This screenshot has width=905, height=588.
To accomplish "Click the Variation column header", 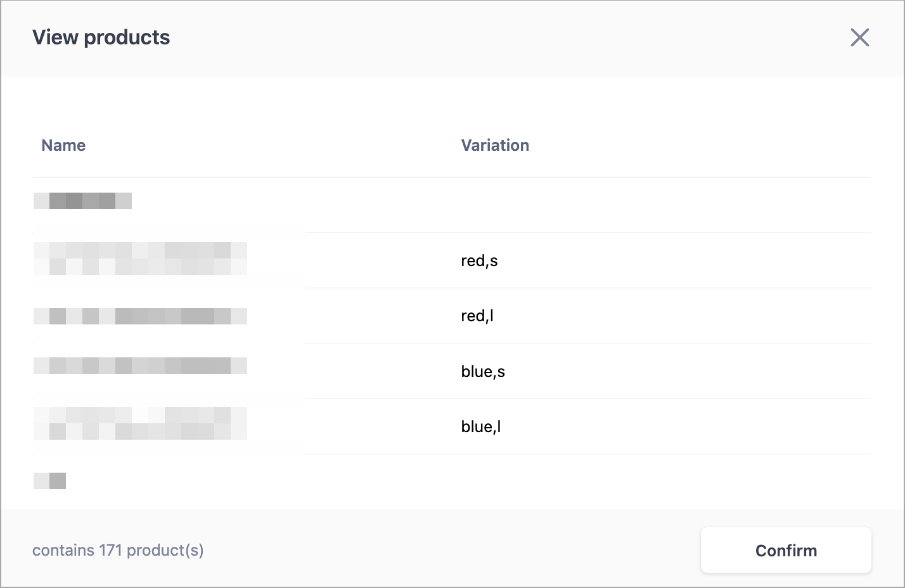I will tap(494, 145).
